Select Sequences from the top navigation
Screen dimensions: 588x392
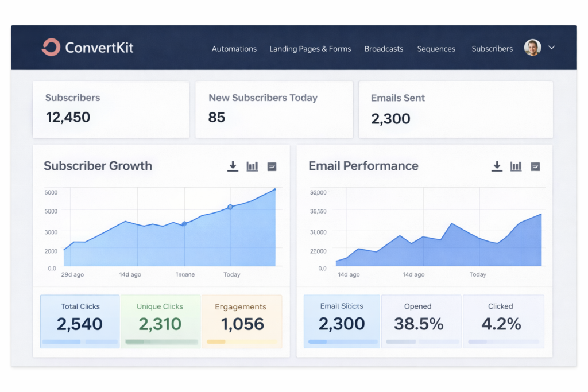click(x=436, y=49)
